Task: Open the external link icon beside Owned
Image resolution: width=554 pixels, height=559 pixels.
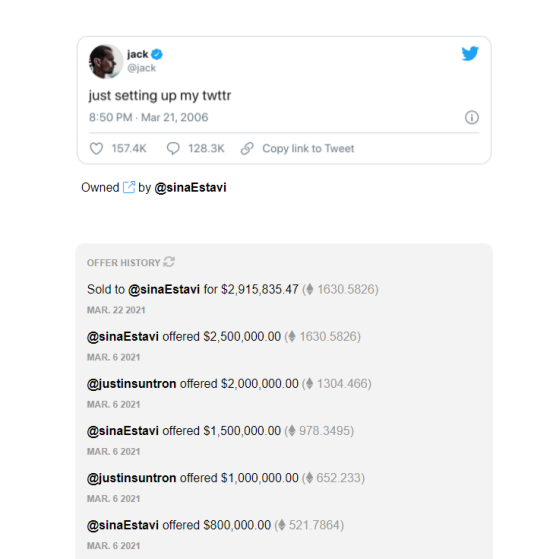Action: pos(129,187)
